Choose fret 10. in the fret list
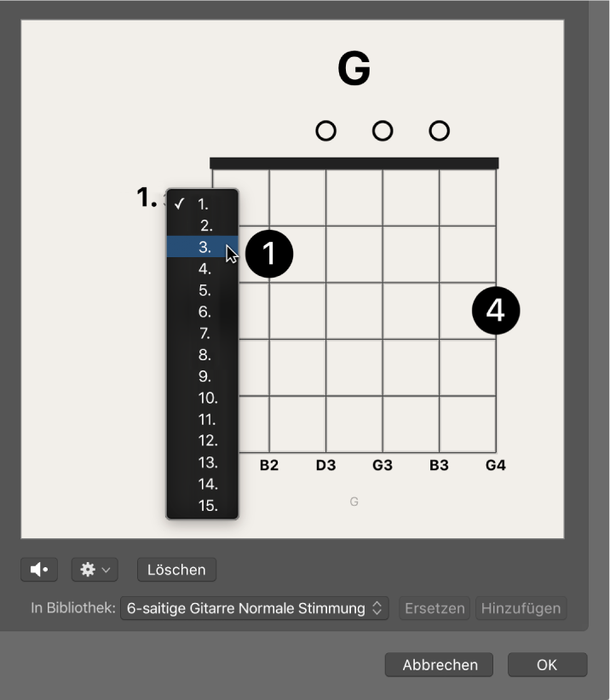This screenshot has width=610, height=700. tap(207, 398)
